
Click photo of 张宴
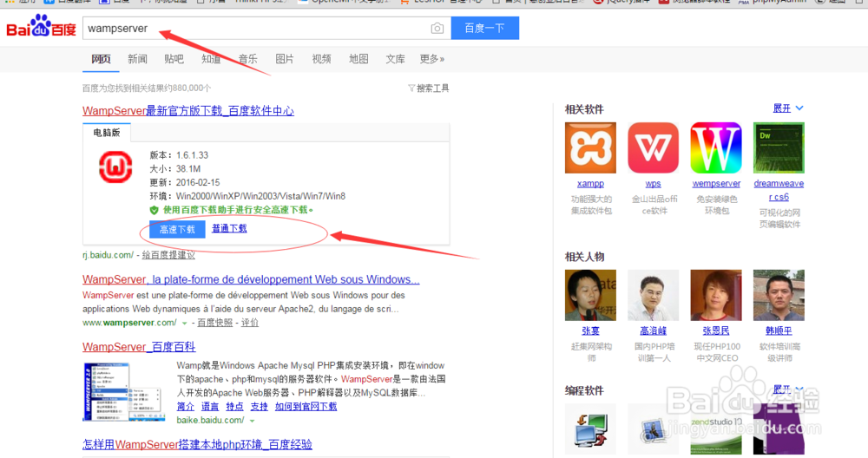pos(590,295)
